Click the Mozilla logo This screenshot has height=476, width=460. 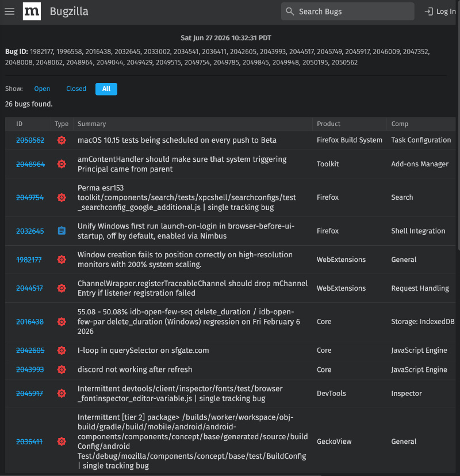click(32, 12)
